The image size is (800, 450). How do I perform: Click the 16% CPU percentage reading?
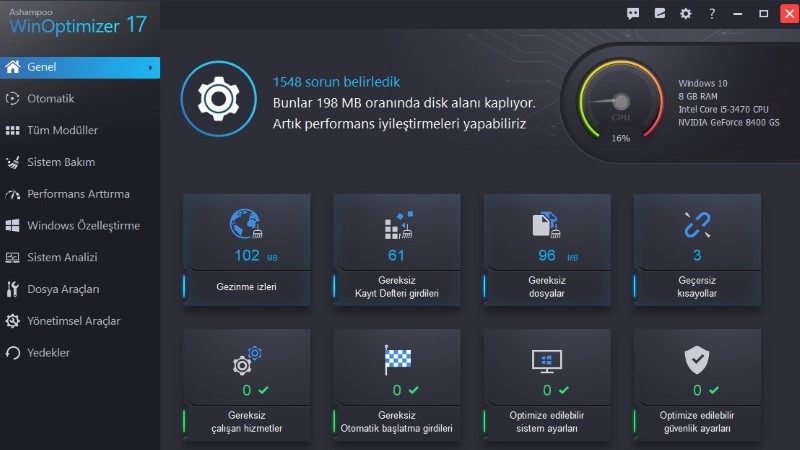click(x=620, y=138)
